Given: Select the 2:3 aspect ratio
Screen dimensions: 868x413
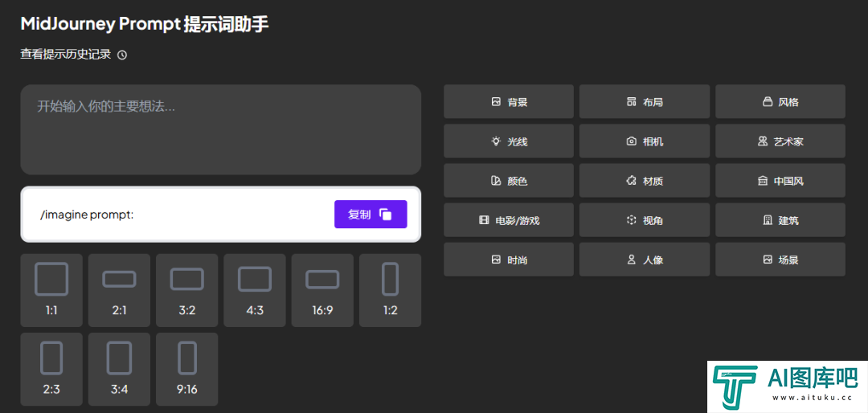Looking at the screenshot, I should (51, 370).
